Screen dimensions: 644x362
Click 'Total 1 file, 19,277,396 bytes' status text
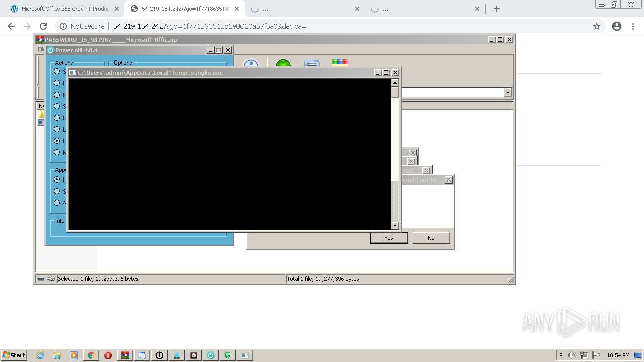(x=323, y=279)
